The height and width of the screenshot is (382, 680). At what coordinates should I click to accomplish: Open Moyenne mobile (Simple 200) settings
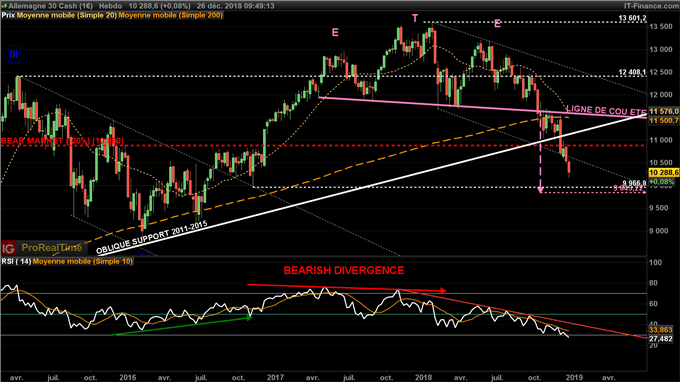171,15
